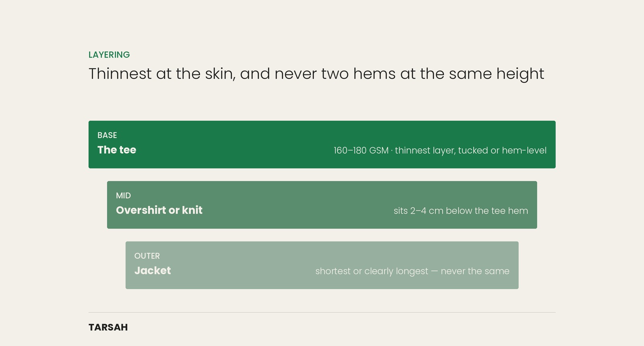
Task: Select the 'Jacket' title text
Action: 153,270
